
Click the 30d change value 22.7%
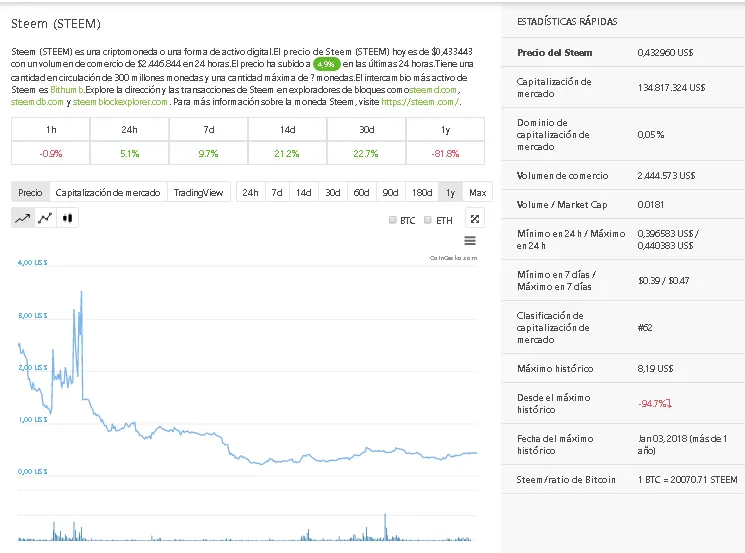coord(366,153)
